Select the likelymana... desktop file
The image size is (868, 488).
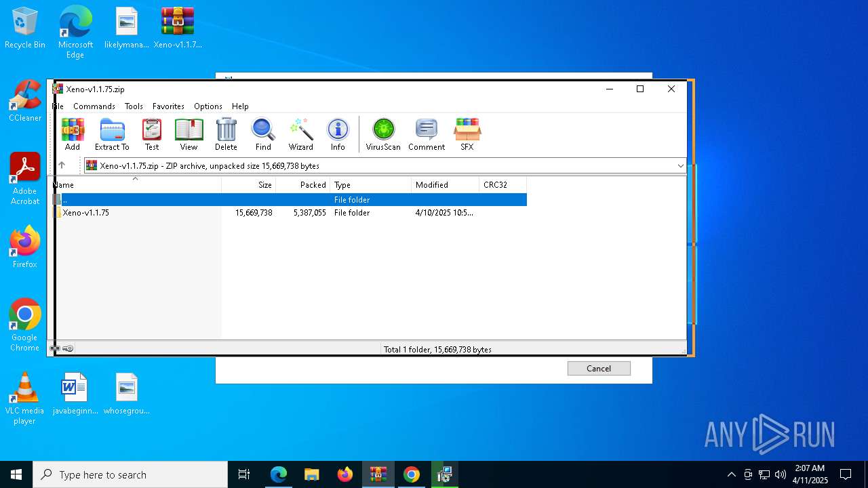click(x=127, y=28)
